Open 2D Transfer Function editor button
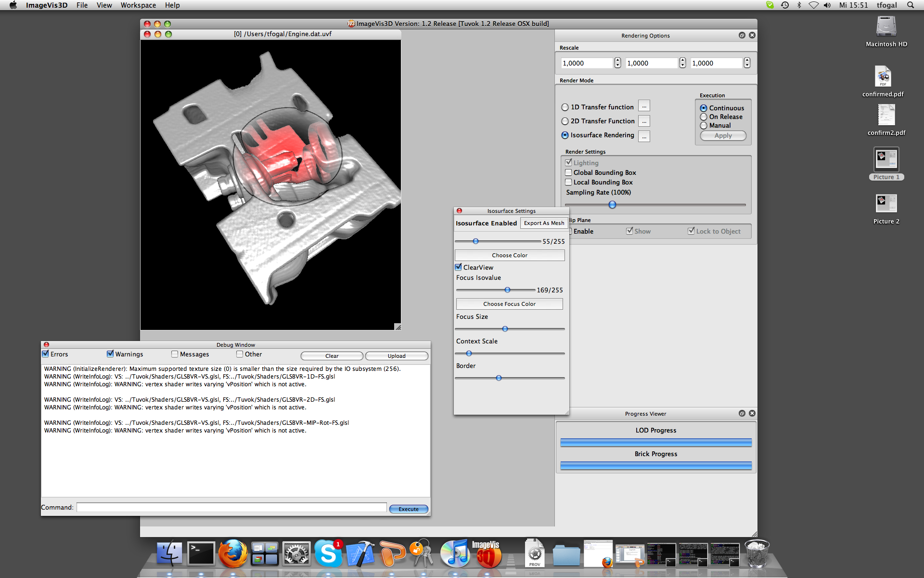This screenshot has width=924, height=578. (x=644, y=121)
